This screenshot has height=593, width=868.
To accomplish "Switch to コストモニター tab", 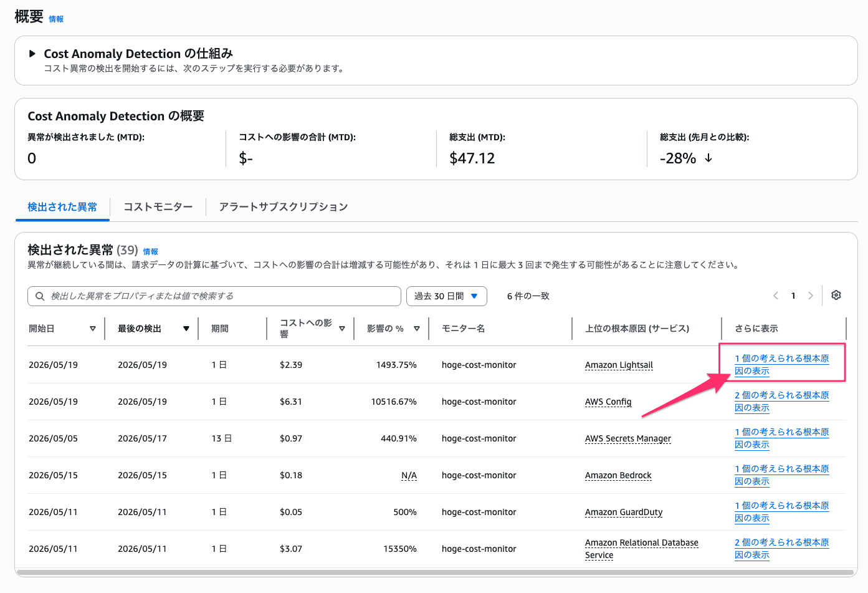I will (x=158, y=207).
